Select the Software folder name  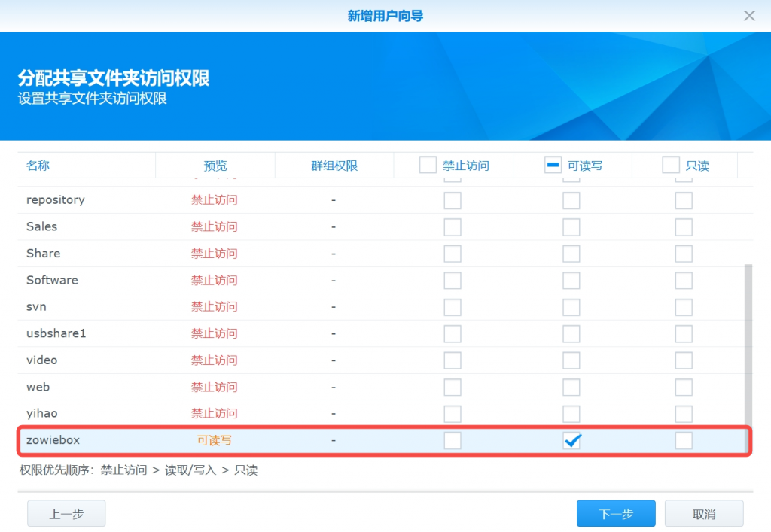coord(52,280)
